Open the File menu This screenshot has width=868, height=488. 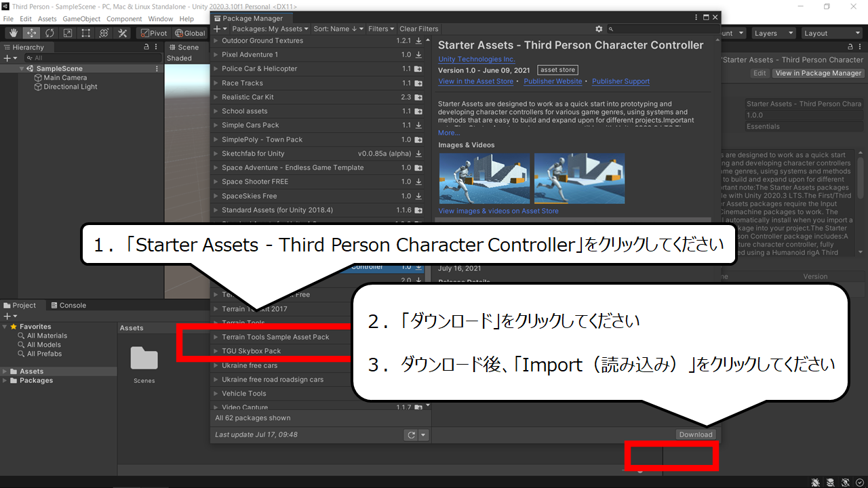pos(9,19)
